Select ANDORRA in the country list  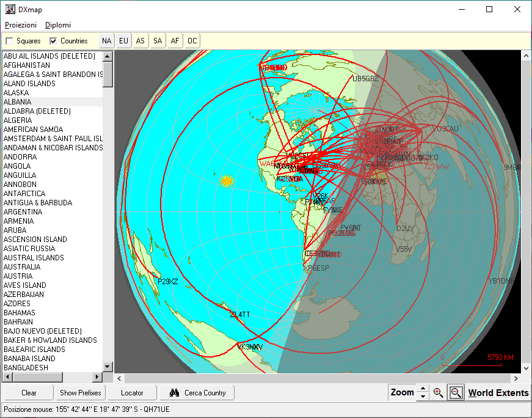point(53,157)
